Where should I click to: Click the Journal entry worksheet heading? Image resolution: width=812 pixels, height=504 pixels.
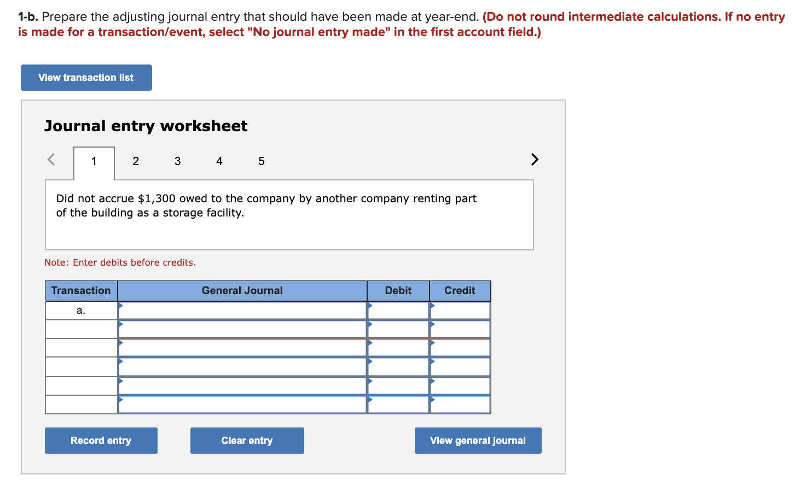(x=146, y=126)
